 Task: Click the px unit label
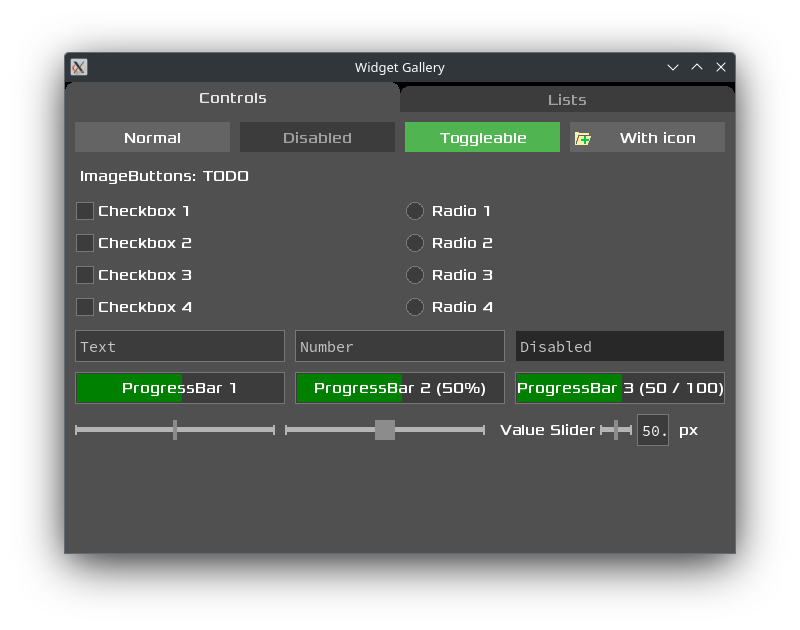pos(688,431)
